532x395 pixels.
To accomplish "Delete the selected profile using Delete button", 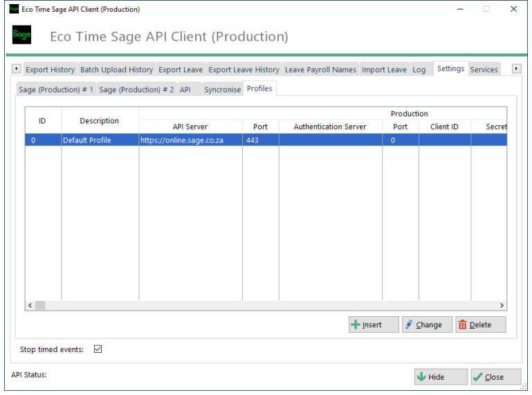I will tap(480, 324).
